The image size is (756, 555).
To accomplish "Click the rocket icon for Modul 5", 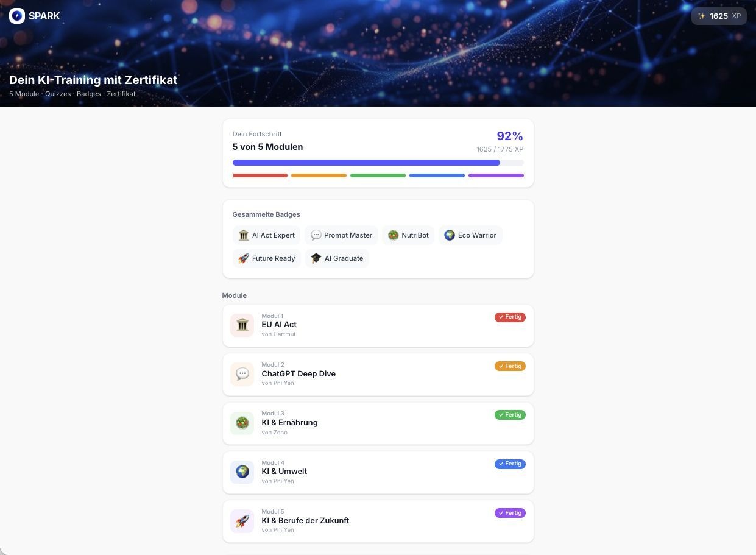I will [242, 521].
